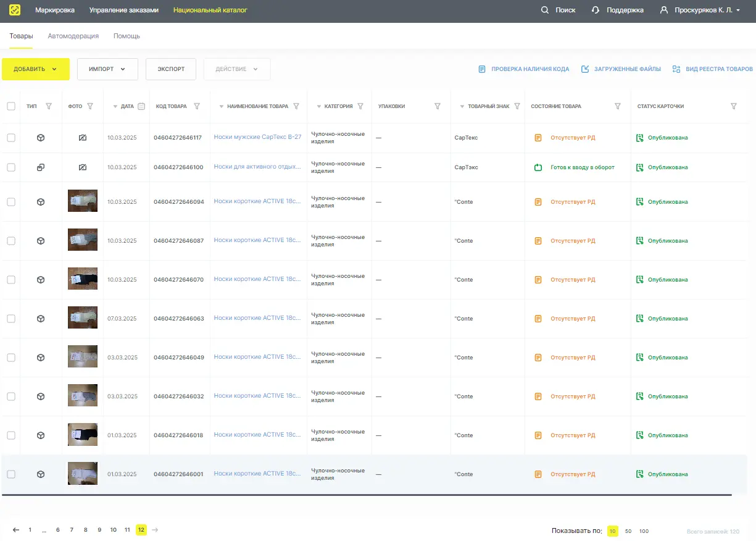Open search via the magnifier icon
The height and width of the screenshot is (541, 756).
pos(544,10)
